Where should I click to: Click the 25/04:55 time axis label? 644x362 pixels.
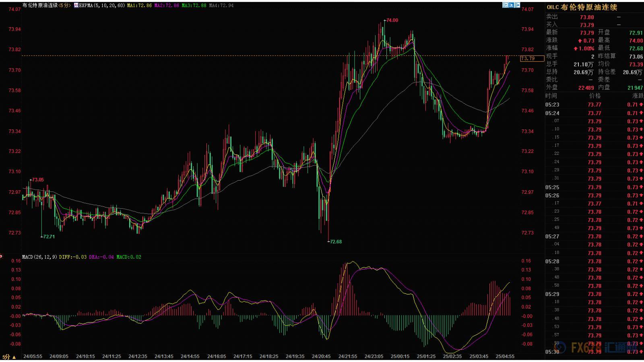coord(505,356)
